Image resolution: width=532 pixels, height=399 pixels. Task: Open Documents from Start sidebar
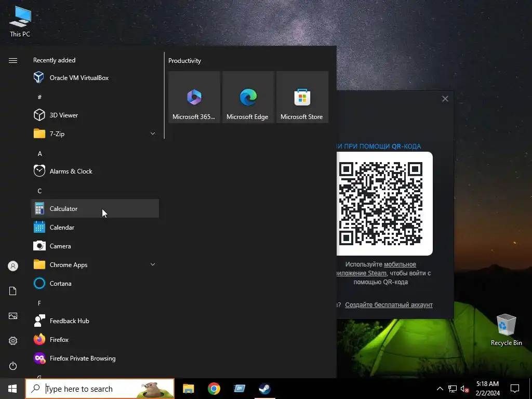coord(13,291)
